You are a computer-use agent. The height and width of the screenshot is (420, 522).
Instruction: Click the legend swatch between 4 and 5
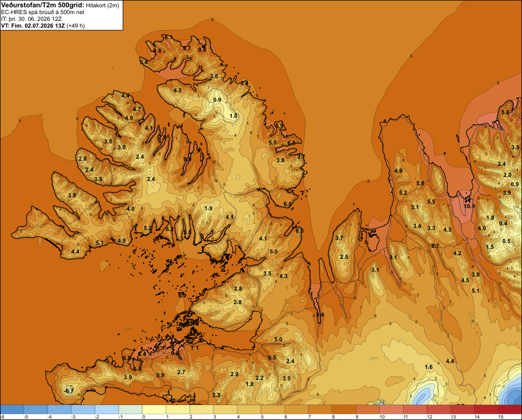click(249, 410)
